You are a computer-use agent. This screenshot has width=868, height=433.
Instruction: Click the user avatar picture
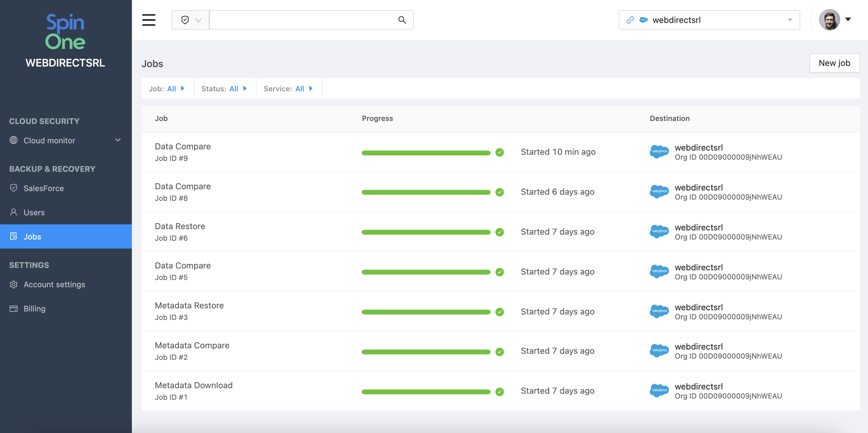pyautogui.click(x=829, y=20)
